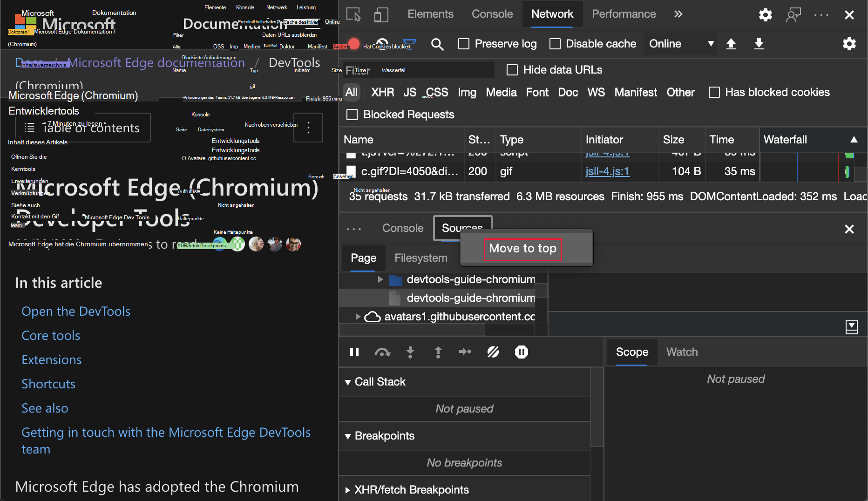Clear the network log
Screen dimensions: 868x501
pos(382,44)
